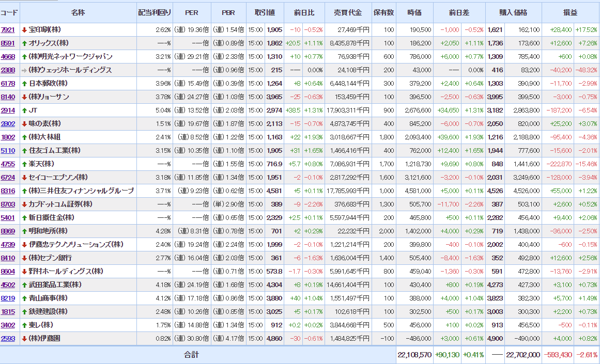Click the green up arrow beside JT
Screen dimensions: 600x364
tap(24, 110)
